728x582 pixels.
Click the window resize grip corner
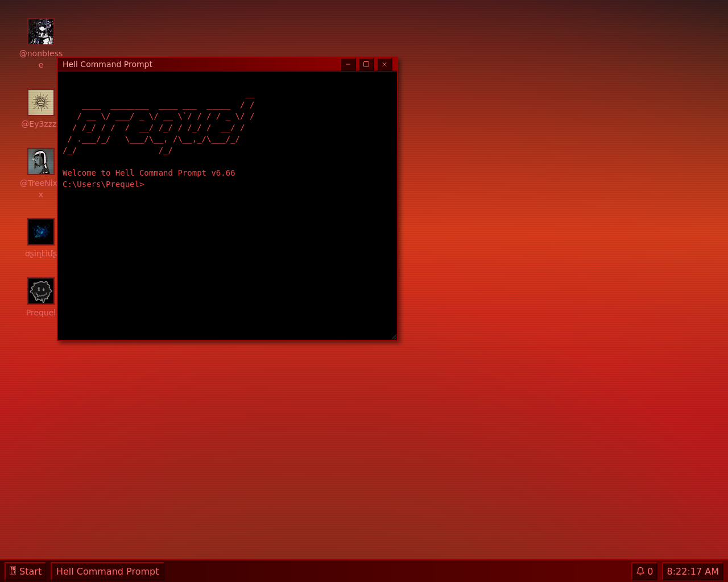(x=394, y=336)
